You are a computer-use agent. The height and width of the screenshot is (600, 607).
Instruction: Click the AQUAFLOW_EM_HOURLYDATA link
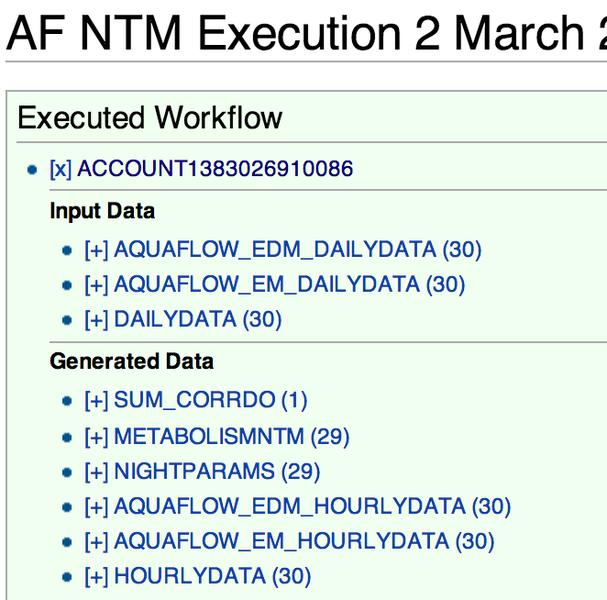[282, 541]
